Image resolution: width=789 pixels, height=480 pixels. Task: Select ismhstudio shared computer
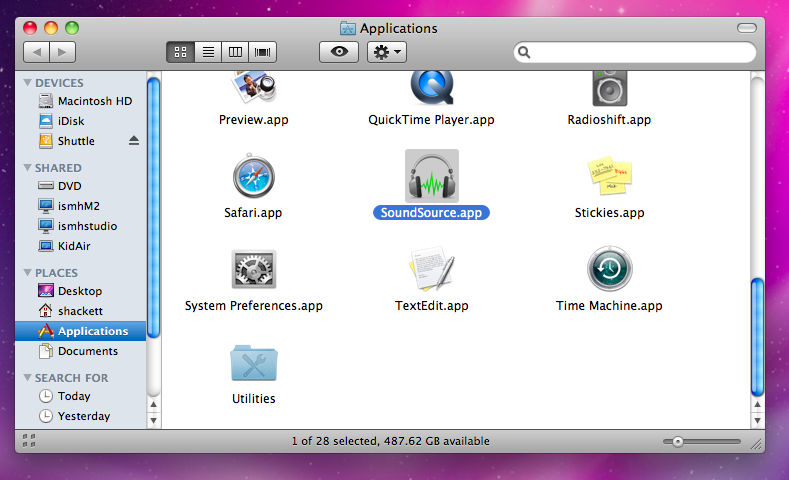coord(81,226)
